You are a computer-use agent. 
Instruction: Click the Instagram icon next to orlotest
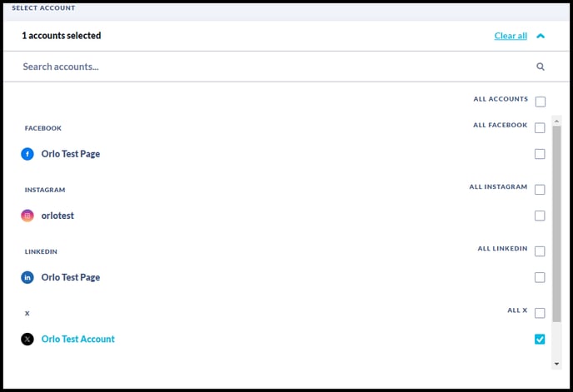click(27, 216)
